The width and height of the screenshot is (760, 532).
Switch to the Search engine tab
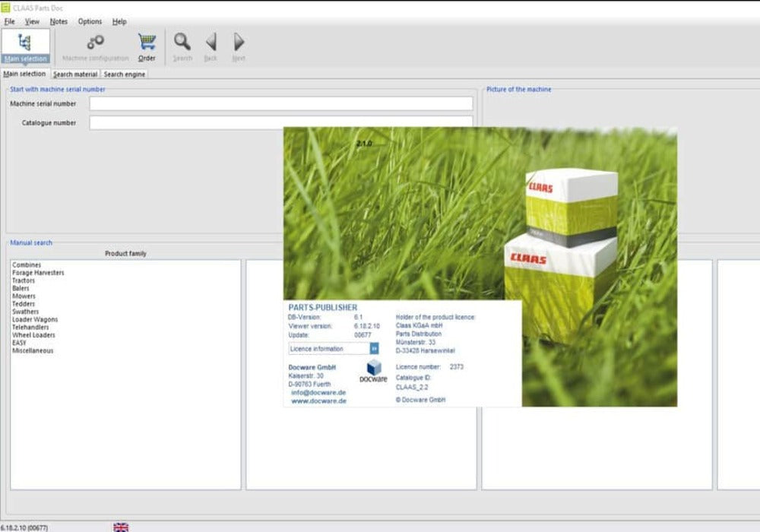(124, 74)
